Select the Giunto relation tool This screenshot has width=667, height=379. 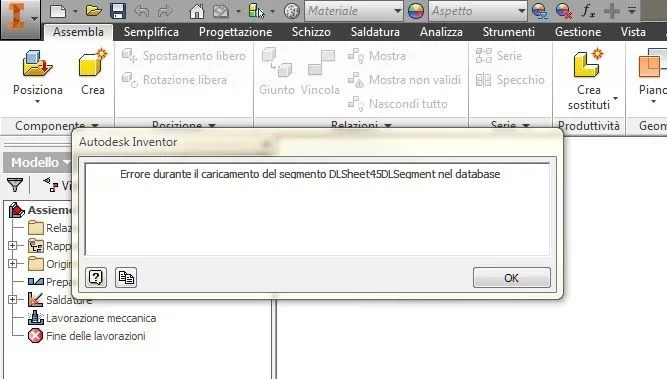(276, 63)
